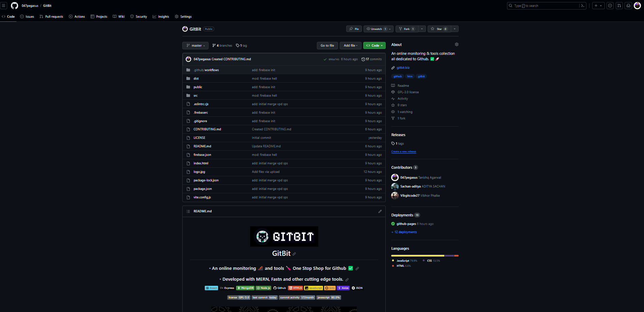
Task: Edit repository details with the About gear icon
Action: click(457, 45)
